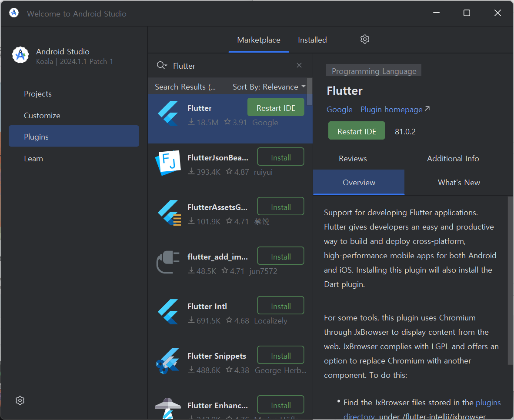Image resolution: width=514 pixels, height=420 pixels.
Task: Follow the plugins directory link
Action: click(x=488, y=402)
